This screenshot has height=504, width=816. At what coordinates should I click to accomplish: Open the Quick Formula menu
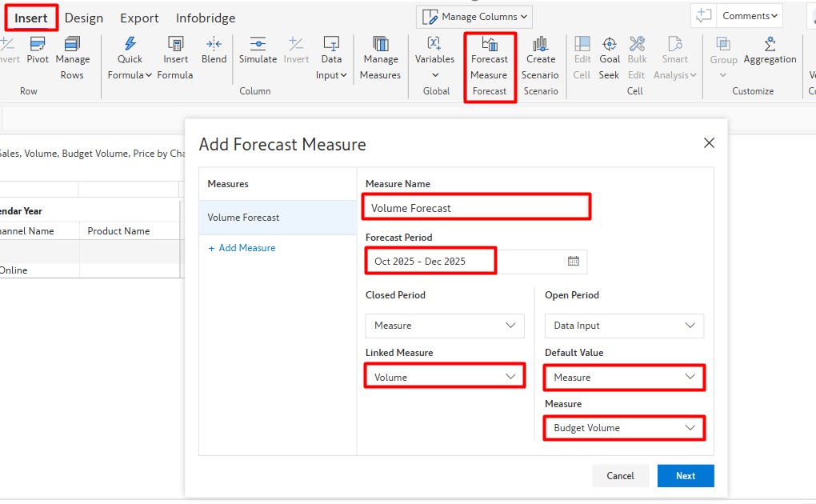point(130,58)
